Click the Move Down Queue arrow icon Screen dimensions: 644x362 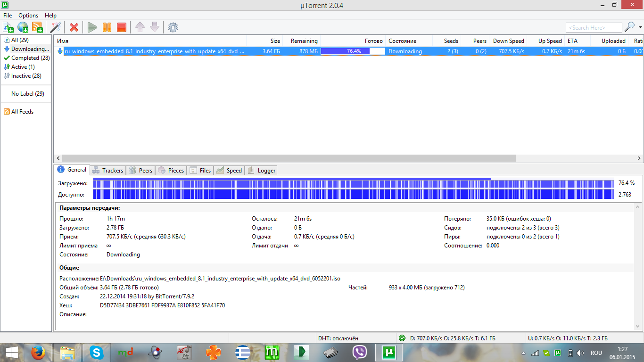(155, 27)
